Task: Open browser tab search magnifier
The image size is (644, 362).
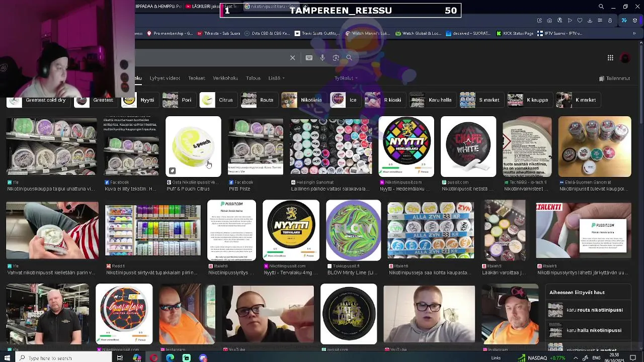Action: tap(601, 7)
